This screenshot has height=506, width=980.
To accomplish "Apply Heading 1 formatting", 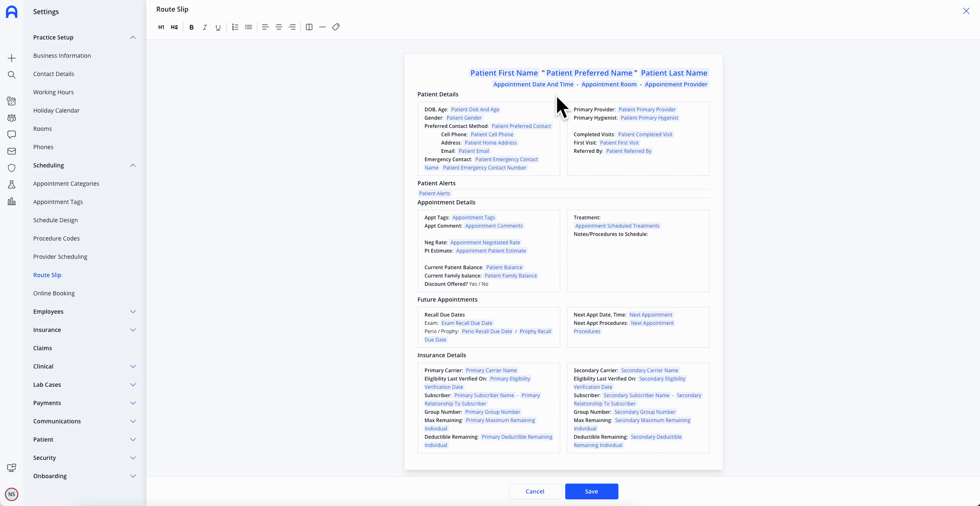I will click(x=161, y=27).
